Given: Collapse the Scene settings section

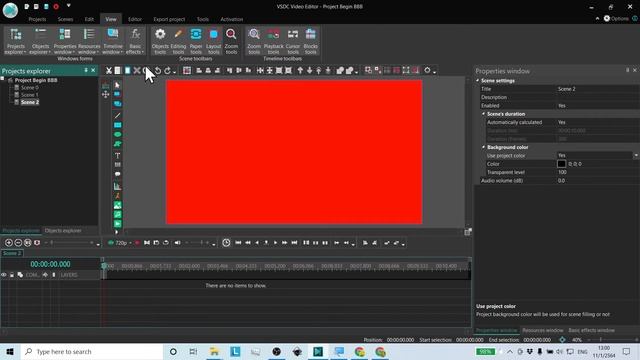Looking at the screenshot, I should [x=478, y=81].
